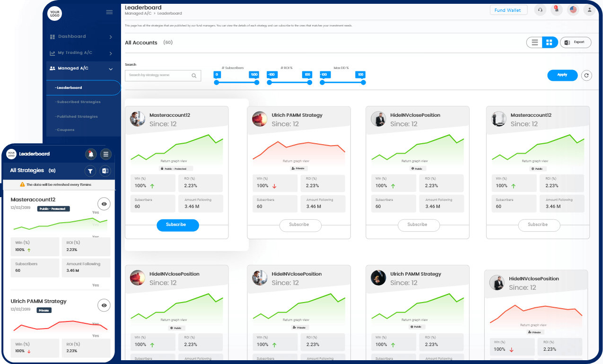The width and height of the screenshot is (603, 364).
Task: Click the # Subscribers minimum slider handle
Action: [x=217, y=82]
